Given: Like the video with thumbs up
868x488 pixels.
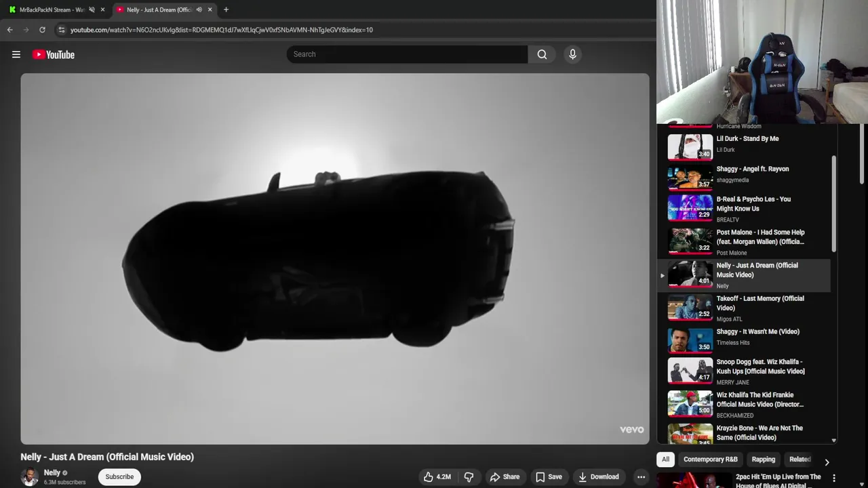Looking at the screenshot, I should 437,476.
